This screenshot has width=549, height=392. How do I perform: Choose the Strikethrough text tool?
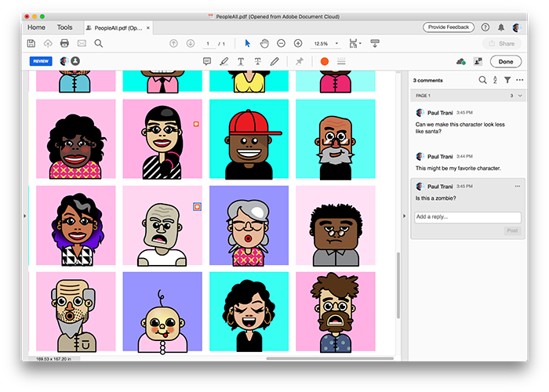coord(257,61)
